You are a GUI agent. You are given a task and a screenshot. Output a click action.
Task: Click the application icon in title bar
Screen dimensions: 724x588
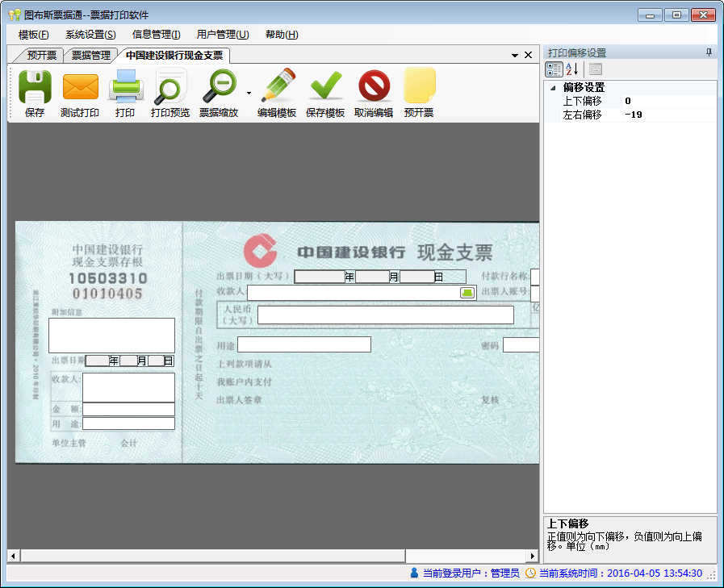click(15, 15)
